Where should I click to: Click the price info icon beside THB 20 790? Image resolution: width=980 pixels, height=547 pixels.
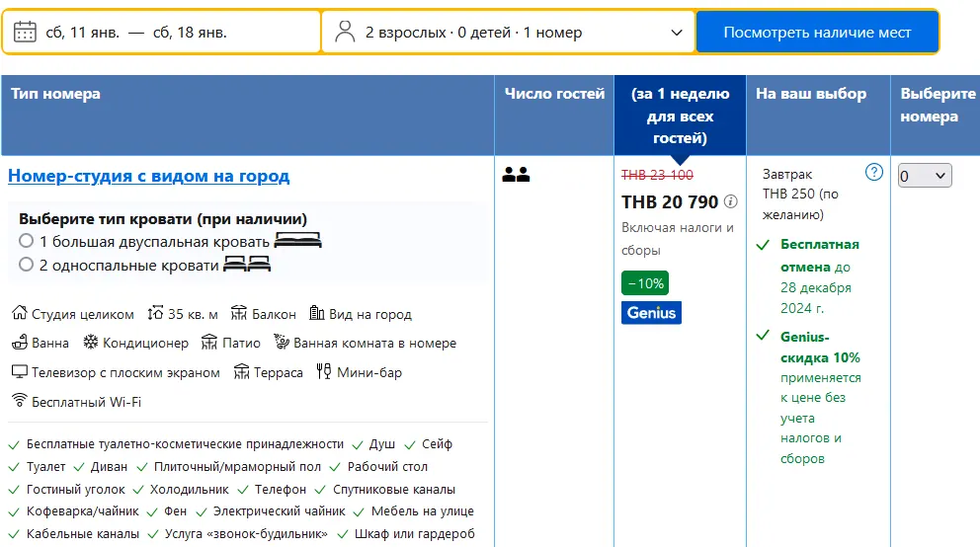coord(731,201)
